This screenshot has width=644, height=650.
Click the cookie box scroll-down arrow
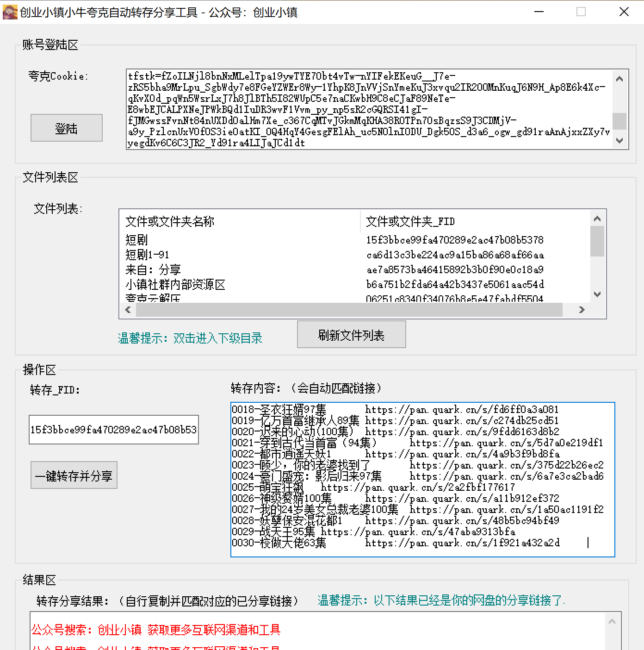[x=620, y=141]
